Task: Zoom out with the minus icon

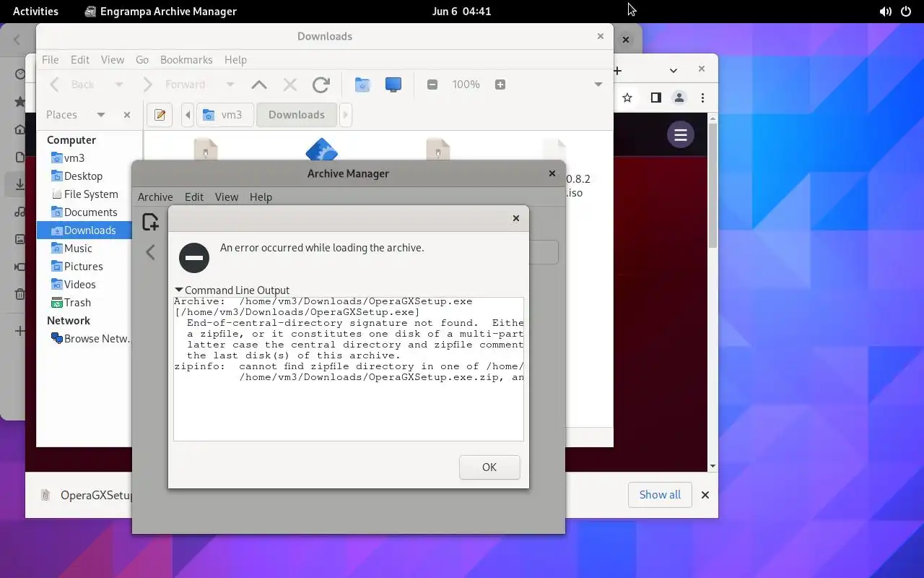Action: pos(432,85)
